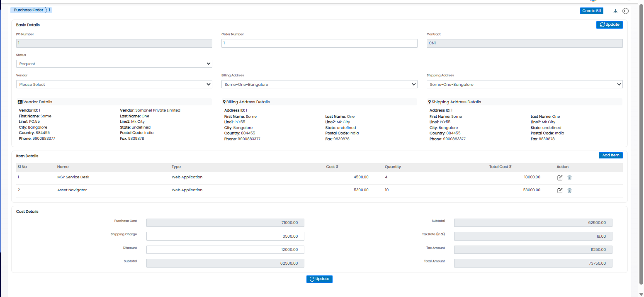Click the Total Cost column header
This screenshot has width=644, height=297.
pyautogui.click(x=500, y=167)
